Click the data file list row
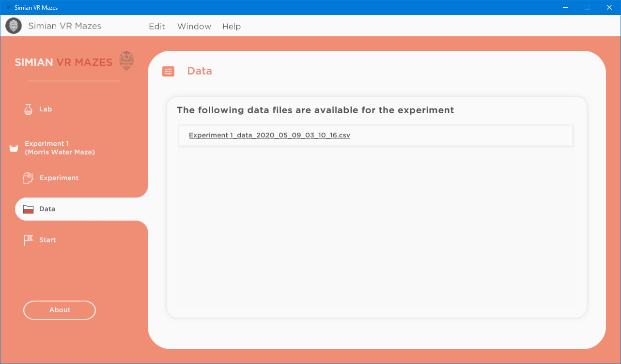 (x=375, y=136)
